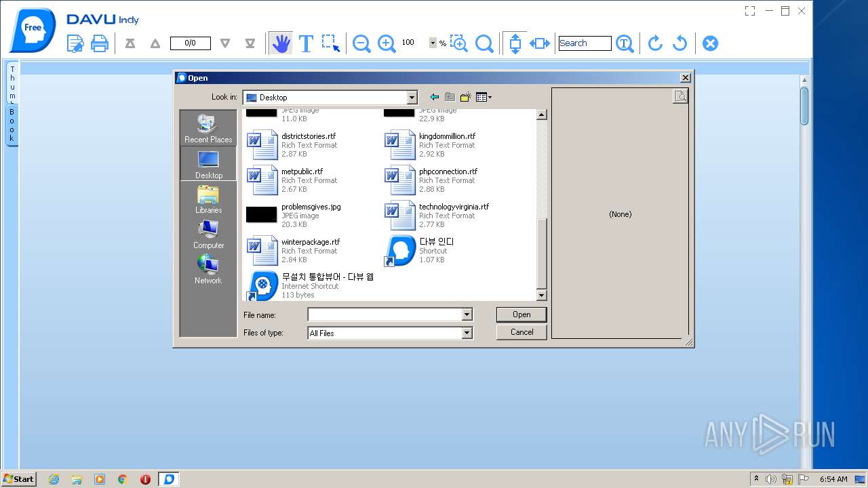Image resolution: width=868 pixels, height=488 pixels.
Task: Click the zoom in magnifier icon
Action: pos(387,43)
